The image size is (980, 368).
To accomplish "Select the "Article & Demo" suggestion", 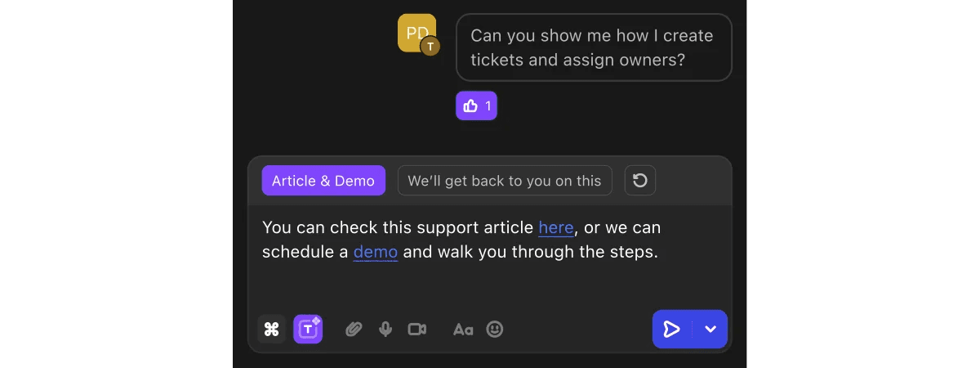I will click(323, 181).
